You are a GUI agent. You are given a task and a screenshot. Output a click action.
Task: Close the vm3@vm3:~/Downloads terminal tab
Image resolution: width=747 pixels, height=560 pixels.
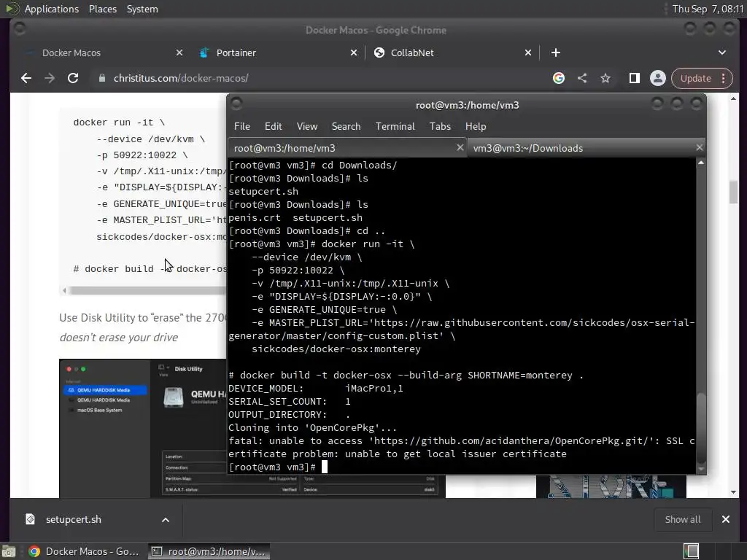pos(700,147)
